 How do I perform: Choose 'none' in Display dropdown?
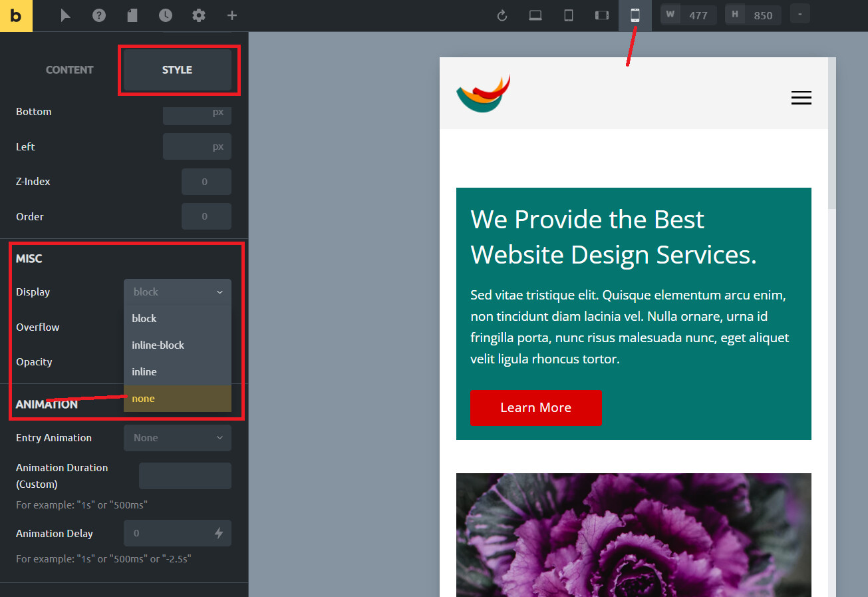pyautogui.click(x=177, y=399)
